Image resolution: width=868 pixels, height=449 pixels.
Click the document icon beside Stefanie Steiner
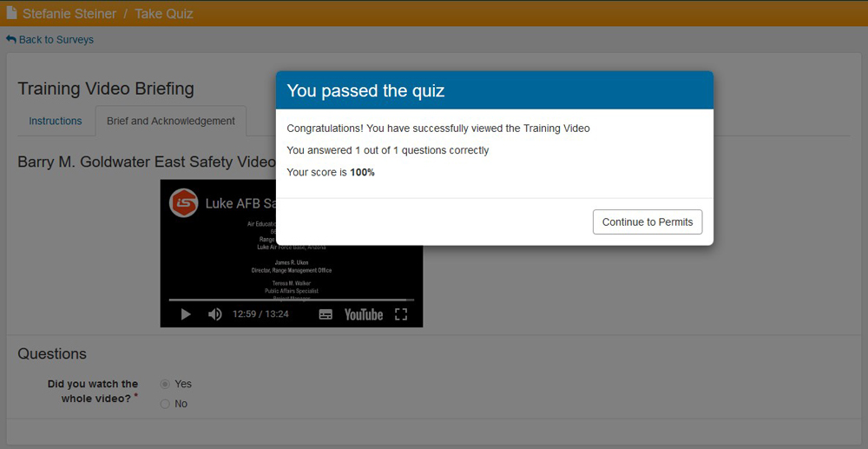[11, 13]
